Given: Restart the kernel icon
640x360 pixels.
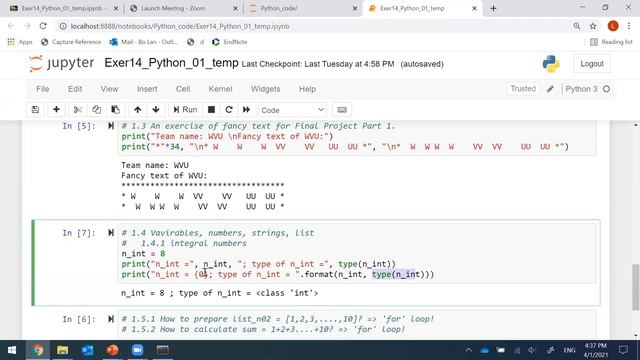Looking at the screenshot, I should [229, 110].
